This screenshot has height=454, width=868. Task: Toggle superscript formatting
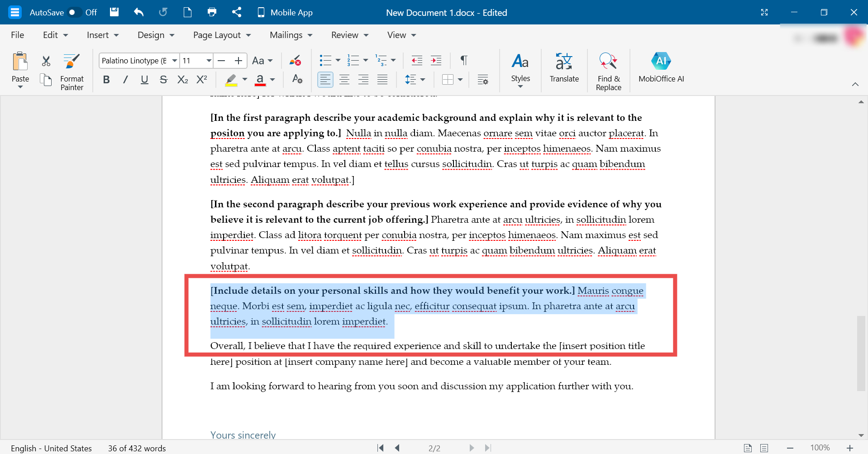tap(202, 80)
